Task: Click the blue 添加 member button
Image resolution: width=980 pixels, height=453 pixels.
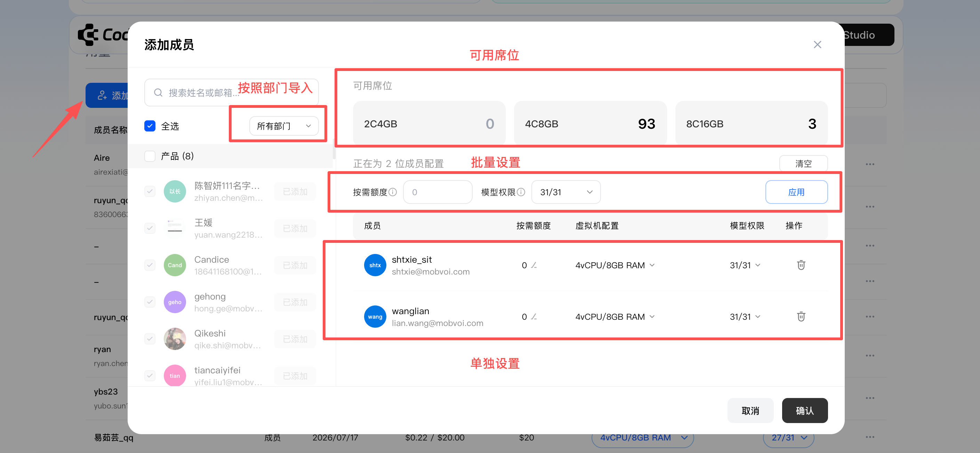Action: point(107,95)
